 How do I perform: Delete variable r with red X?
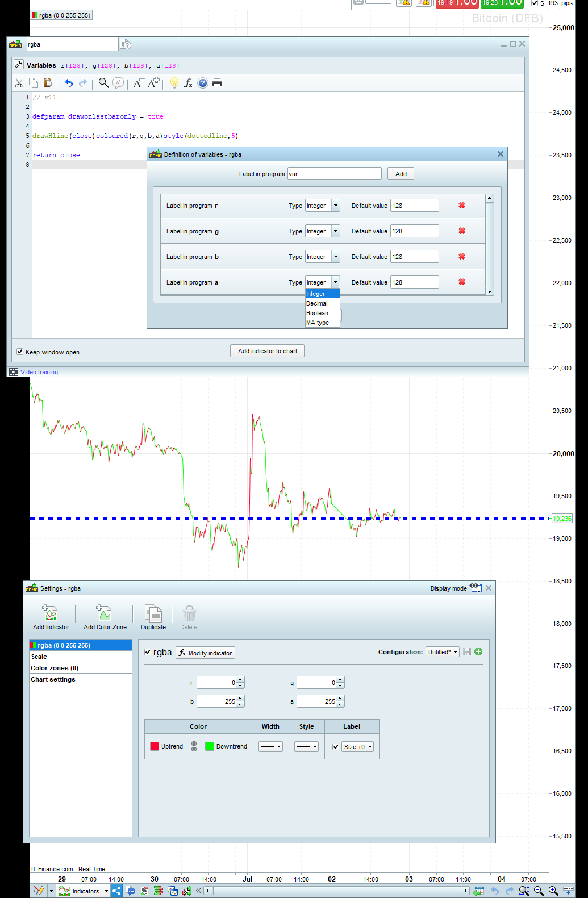[462, 206]
